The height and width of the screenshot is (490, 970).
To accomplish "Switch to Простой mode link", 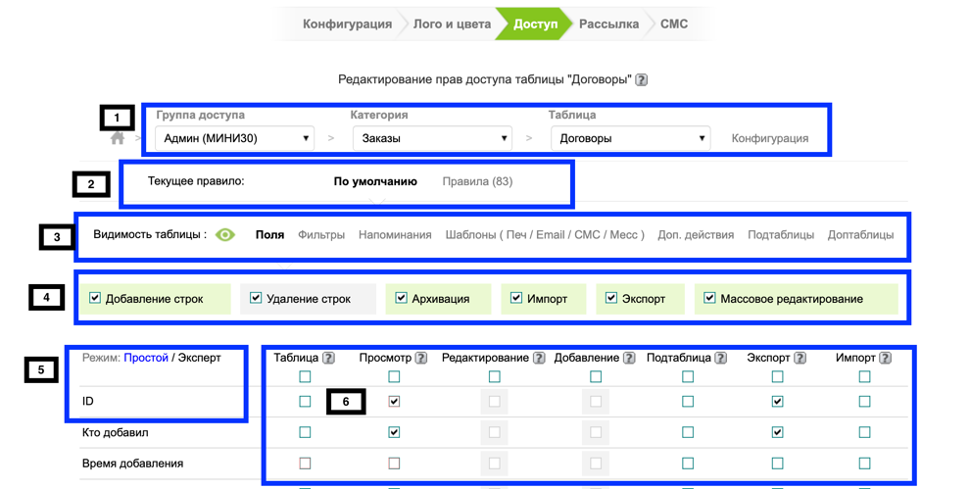I will tap(146, 357).
